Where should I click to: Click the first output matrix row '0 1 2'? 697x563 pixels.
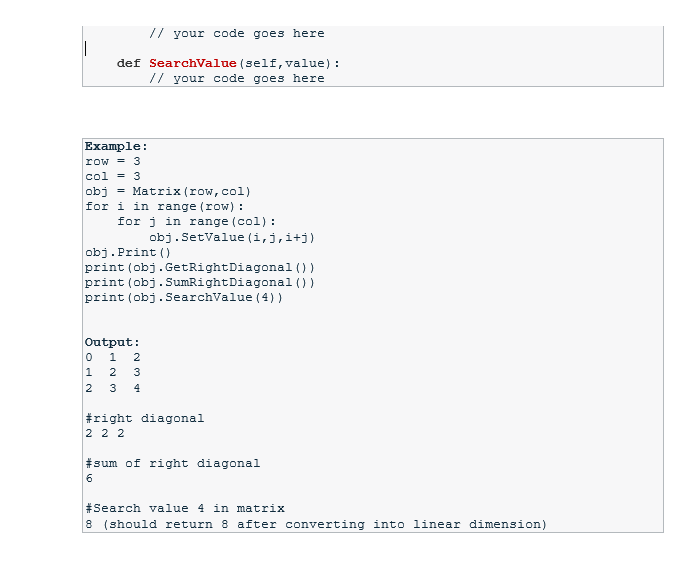coord(112,357)
